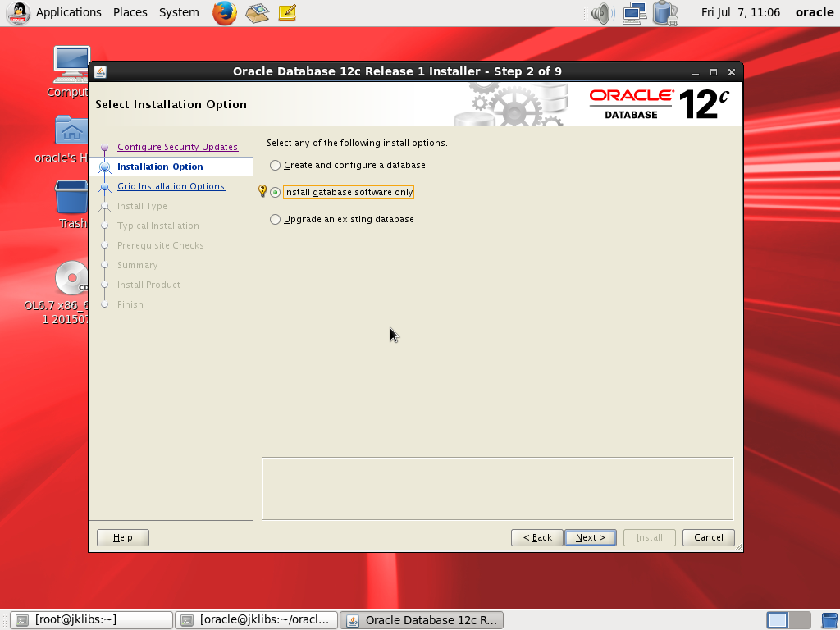Screen dimensions: 840x630
Task: Click the removable drive tray icon
Action: (664, 13)
